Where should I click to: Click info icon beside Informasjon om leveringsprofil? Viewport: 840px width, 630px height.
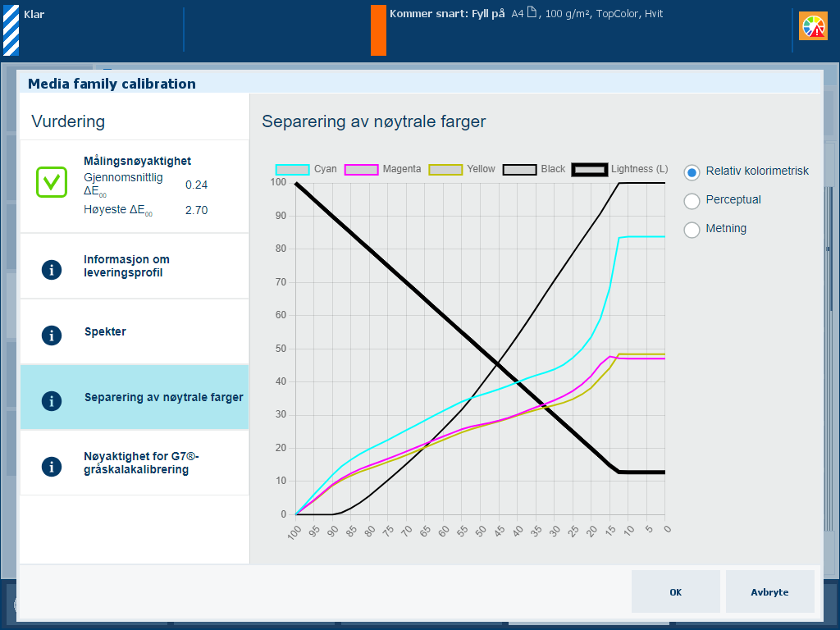tap(52, 269)
